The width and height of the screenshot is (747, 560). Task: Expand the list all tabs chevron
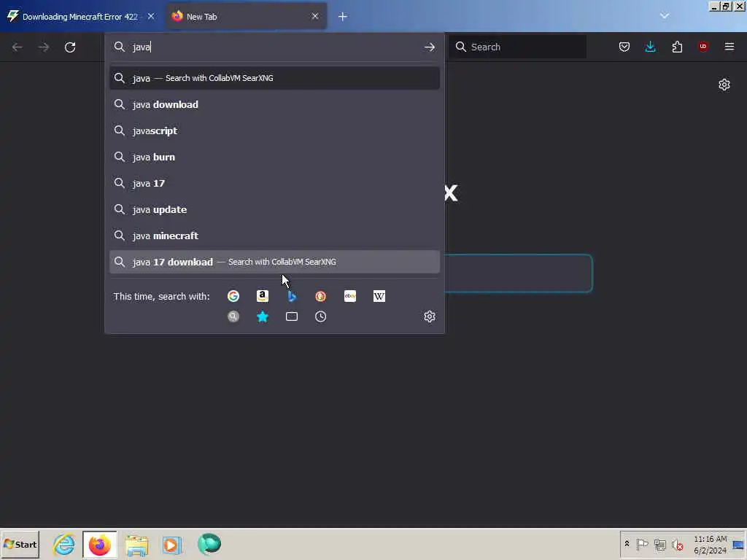tap(665, 16)
